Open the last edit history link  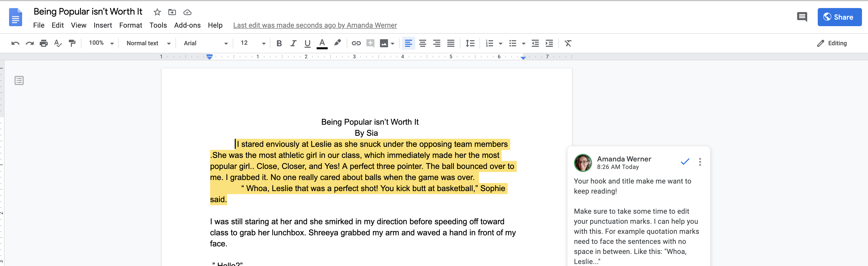coord(315,25)
